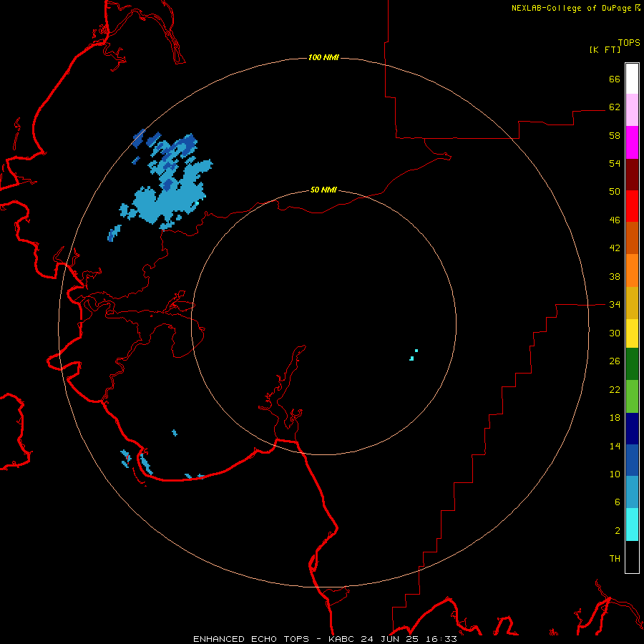Click the small cyan echo pixels east of center
Screen dimensions: 644x644
[414, 355]
